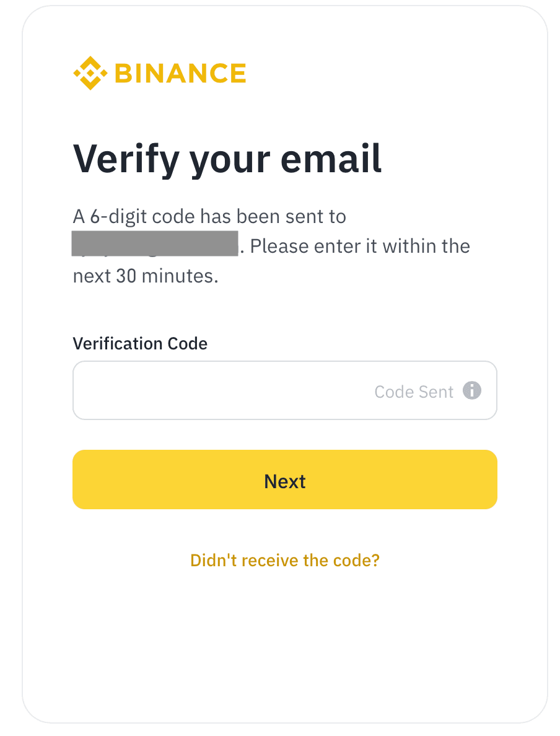Open the "Didn't receive the code?" link
The width and height of the screenshot is (560, 736).
click(x=285, y=560)
